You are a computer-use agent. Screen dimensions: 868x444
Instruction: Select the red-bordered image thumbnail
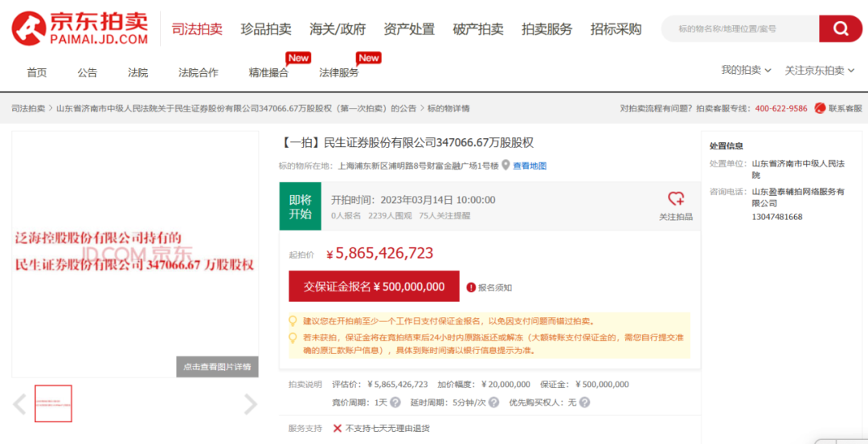click(53, 404)
